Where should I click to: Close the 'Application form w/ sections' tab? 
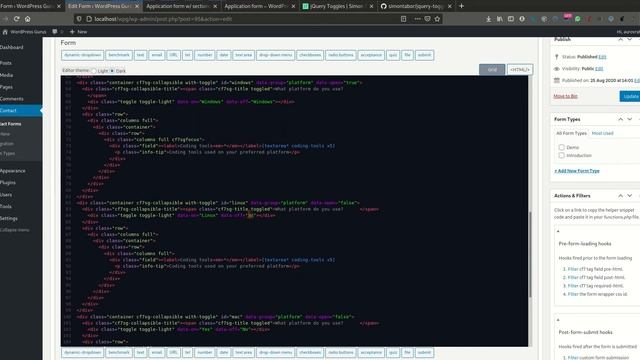coord(215,6)
